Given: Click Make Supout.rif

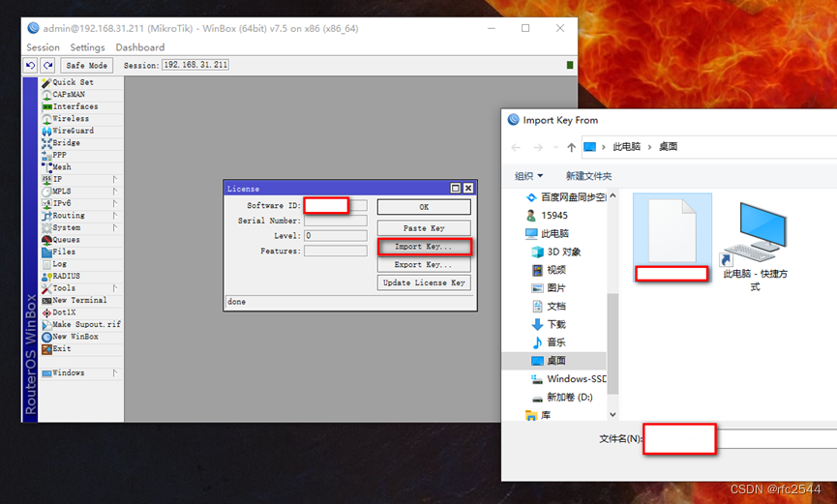Looking at the screenshot, I should pyautogui.click(x=81, y=325).
